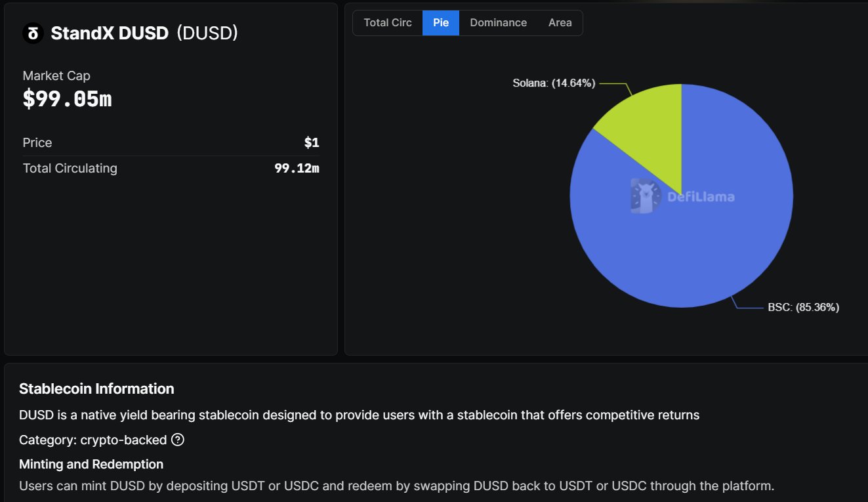Click the DefiLlama llama watermark logo

[643, 196]
